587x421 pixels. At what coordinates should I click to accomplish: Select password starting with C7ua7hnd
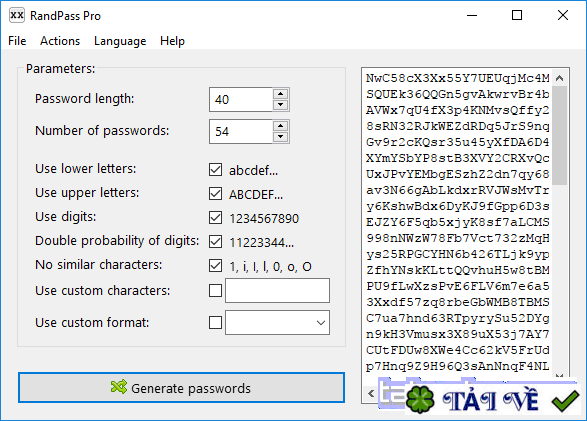457,318
